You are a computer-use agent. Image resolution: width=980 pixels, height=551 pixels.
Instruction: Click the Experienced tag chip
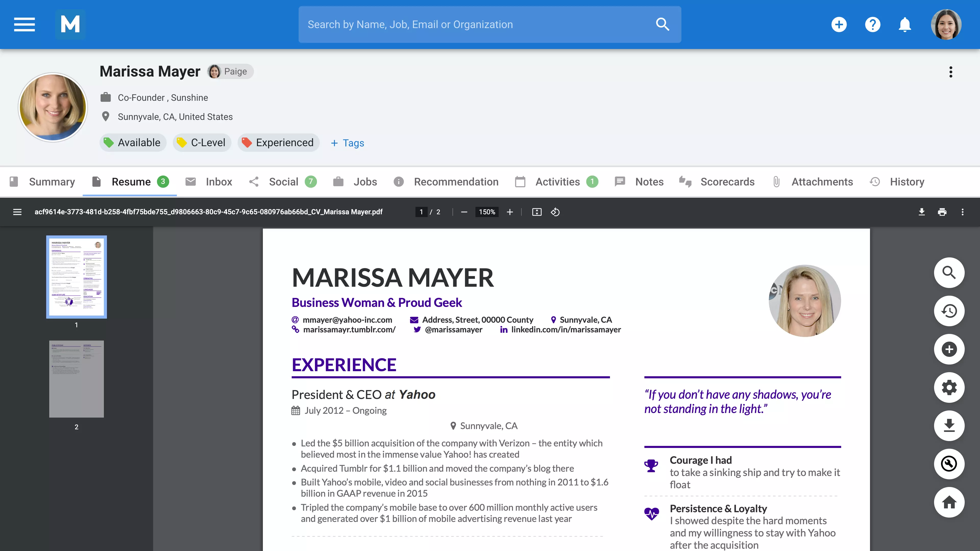[x=278, y=143]
